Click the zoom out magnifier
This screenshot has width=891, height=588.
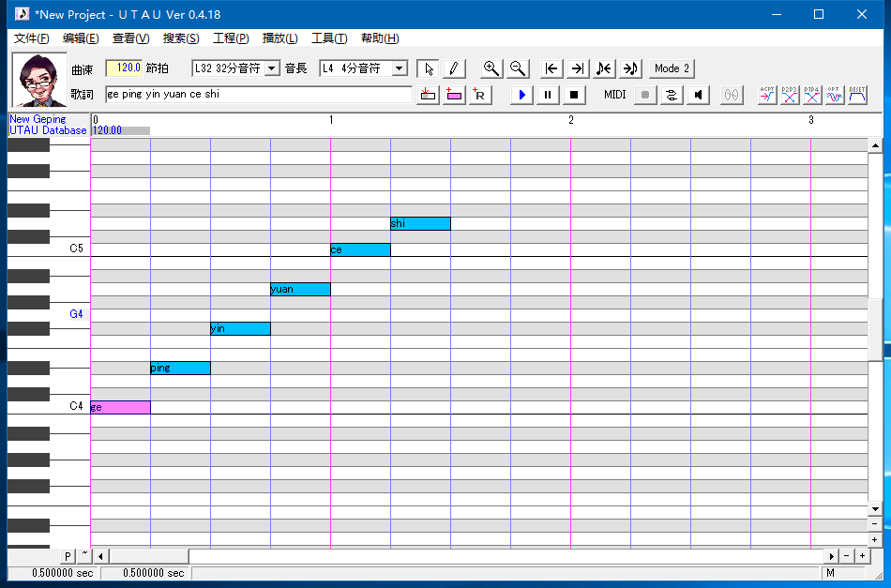[517, 68]
